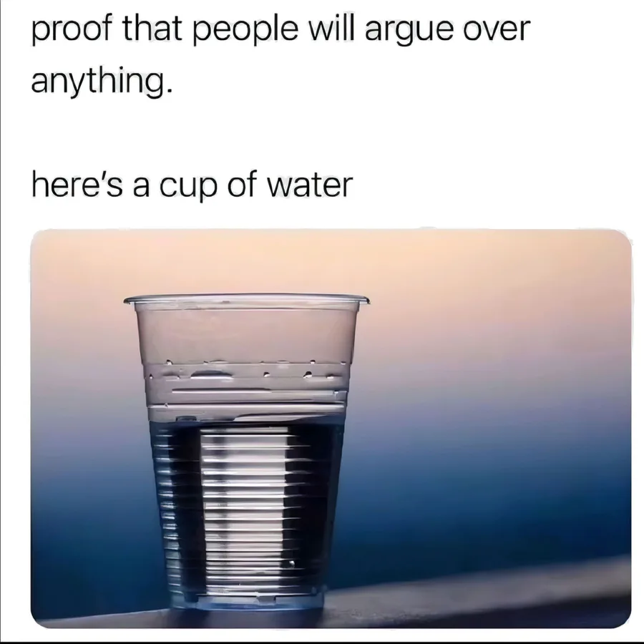Click the dark table surface beside the cup
Viewport: 644px width, 644px height.
pyautogui.click(x=472, y=600)
